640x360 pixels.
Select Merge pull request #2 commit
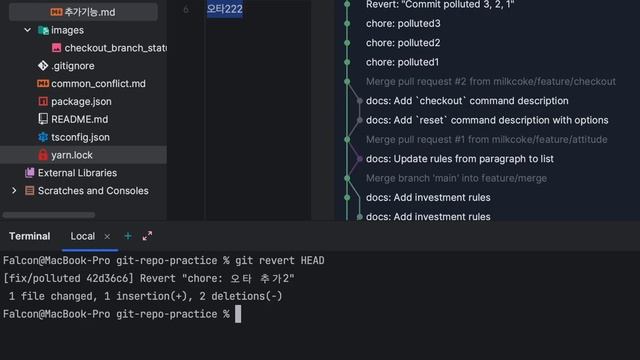(x=491, y=81)
